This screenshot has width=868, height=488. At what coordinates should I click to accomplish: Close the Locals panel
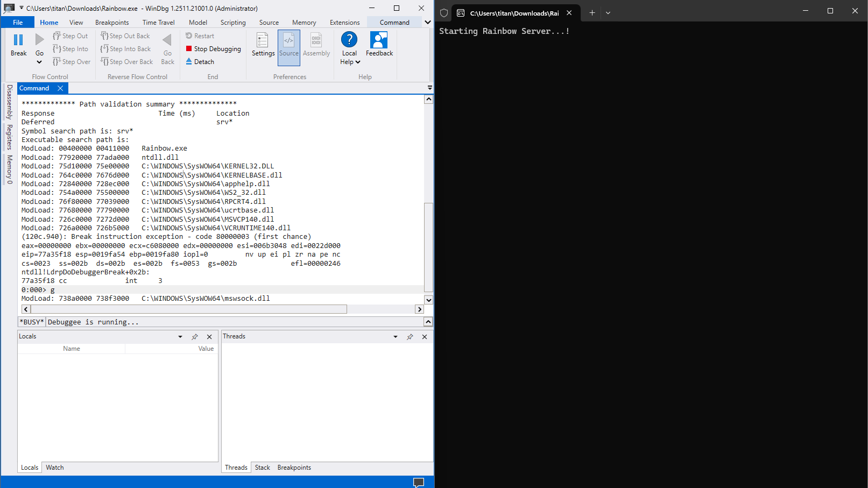[209, 337]
